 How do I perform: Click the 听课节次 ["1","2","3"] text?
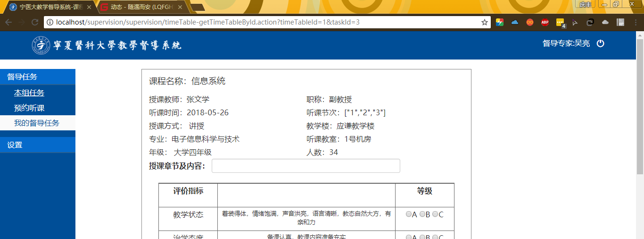(x=346, y=113)
